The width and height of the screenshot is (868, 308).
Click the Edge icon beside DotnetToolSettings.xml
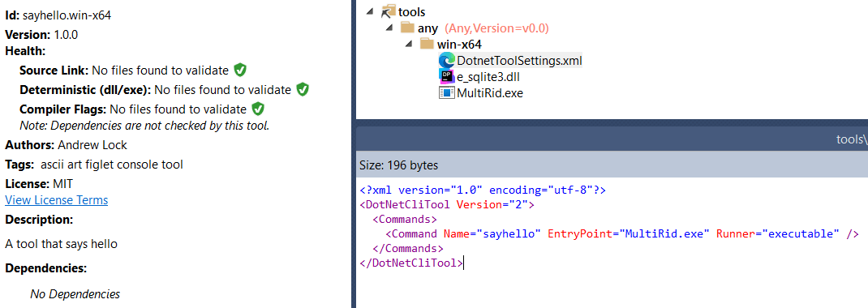[446, 60]
